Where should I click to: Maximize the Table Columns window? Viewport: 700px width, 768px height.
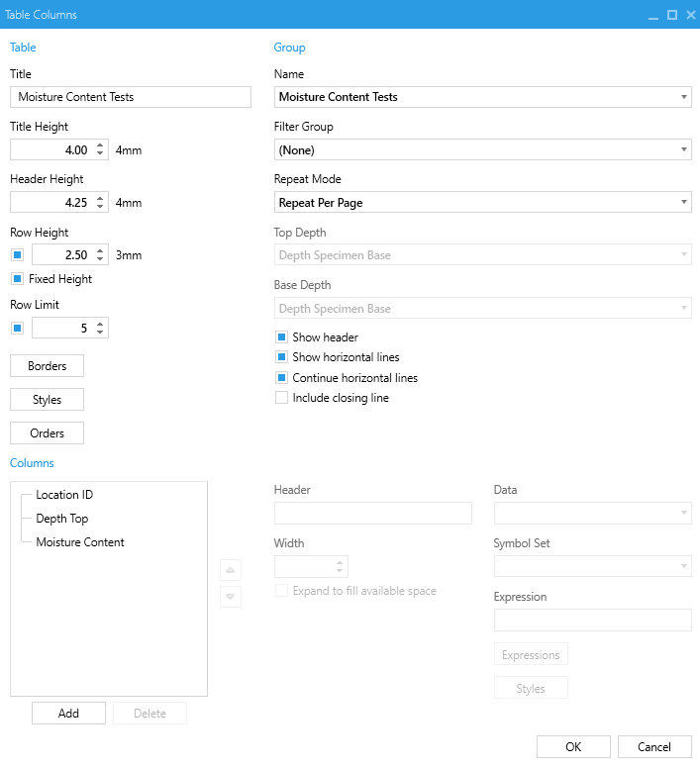coord(672,15)
